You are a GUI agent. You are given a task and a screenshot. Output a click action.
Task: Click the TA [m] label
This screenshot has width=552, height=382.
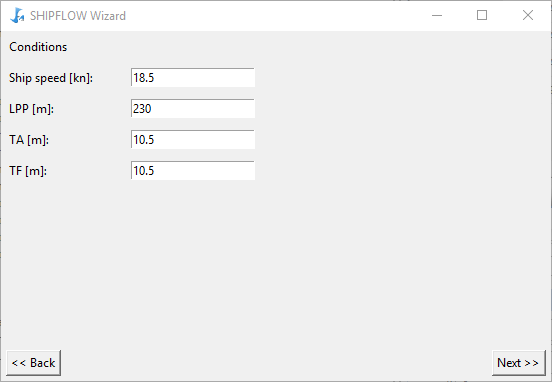[29, 140]
